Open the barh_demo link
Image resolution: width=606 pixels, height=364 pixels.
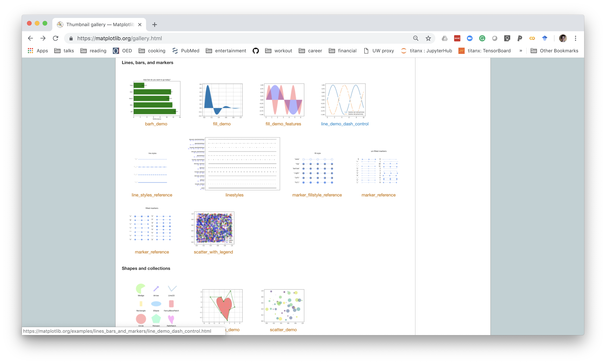156,124
